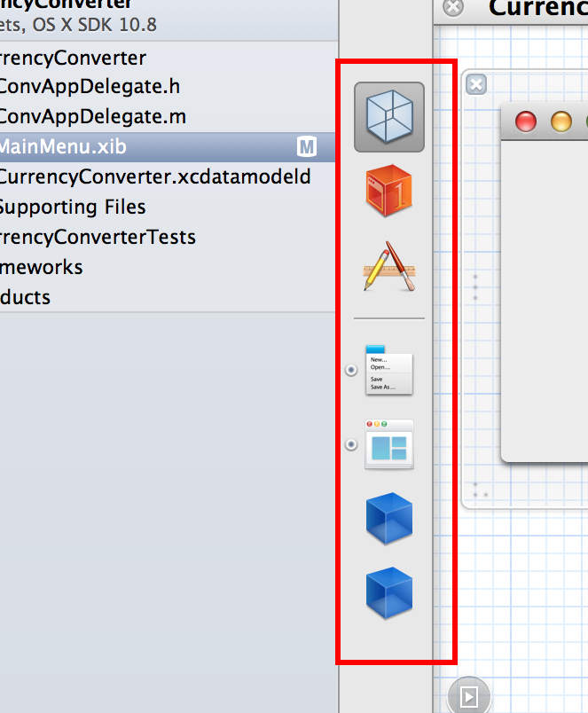
Task: Toggle the Window object visibility dot
Action: (x=351, y=444)
